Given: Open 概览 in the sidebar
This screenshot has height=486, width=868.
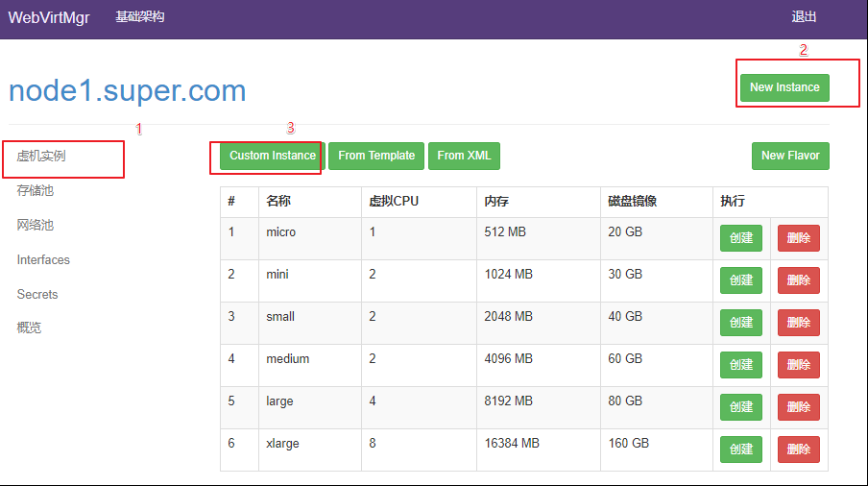Looking at the screenshot, I should coord(29,328).
